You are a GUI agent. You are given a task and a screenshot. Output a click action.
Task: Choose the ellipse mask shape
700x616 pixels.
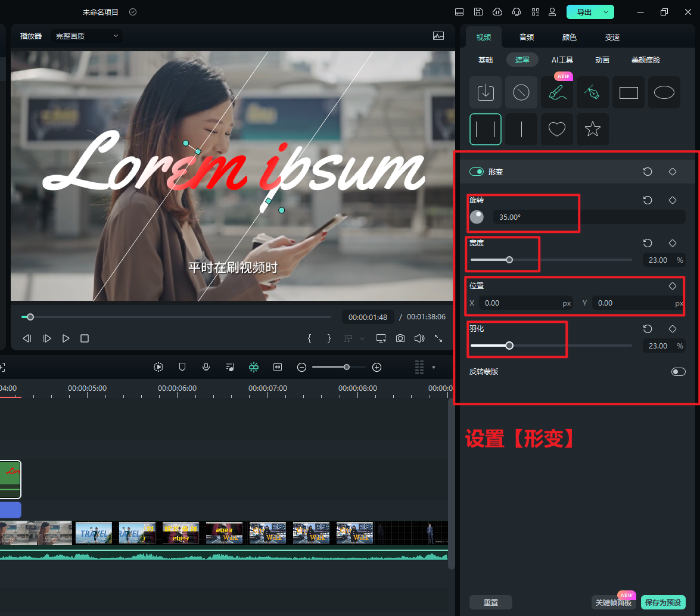[664, 92]
